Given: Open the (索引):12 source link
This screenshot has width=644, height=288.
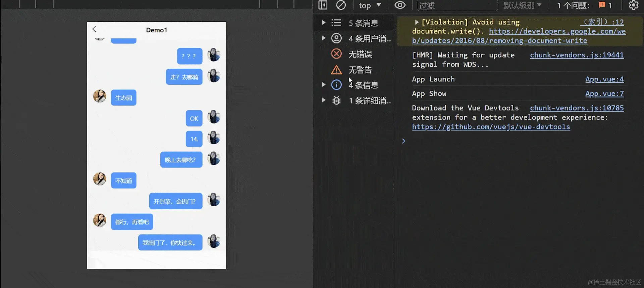Looking at the screenshot, I should [602, 22].
